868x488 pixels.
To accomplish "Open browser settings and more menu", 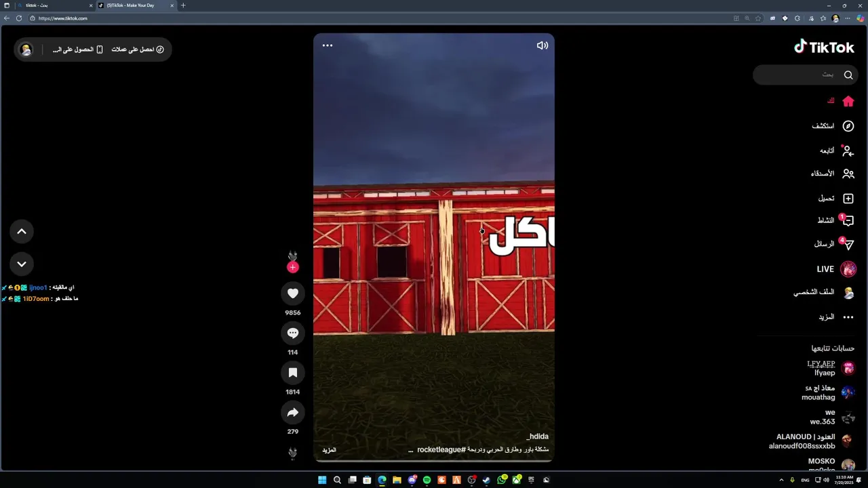I will [848, 18].
